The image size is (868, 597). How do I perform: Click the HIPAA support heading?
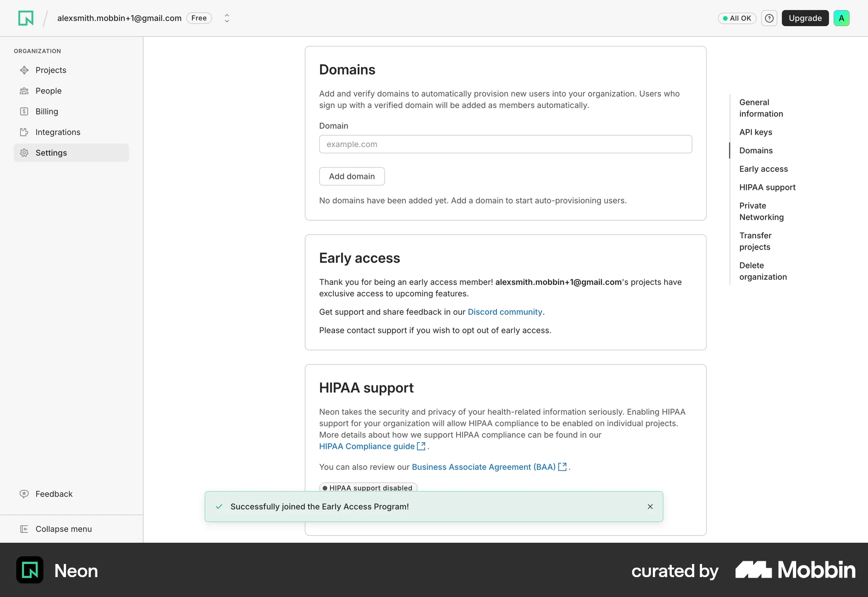[366, 388]
